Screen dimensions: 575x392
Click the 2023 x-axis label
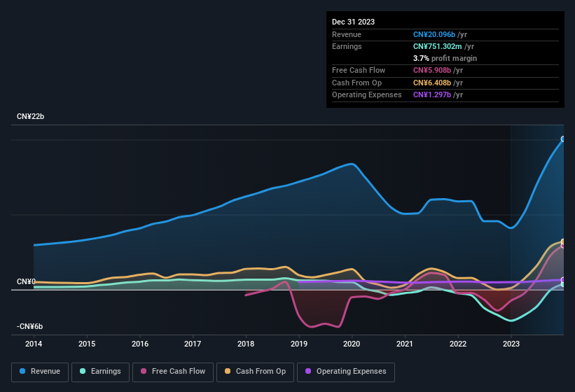[511, 344]
